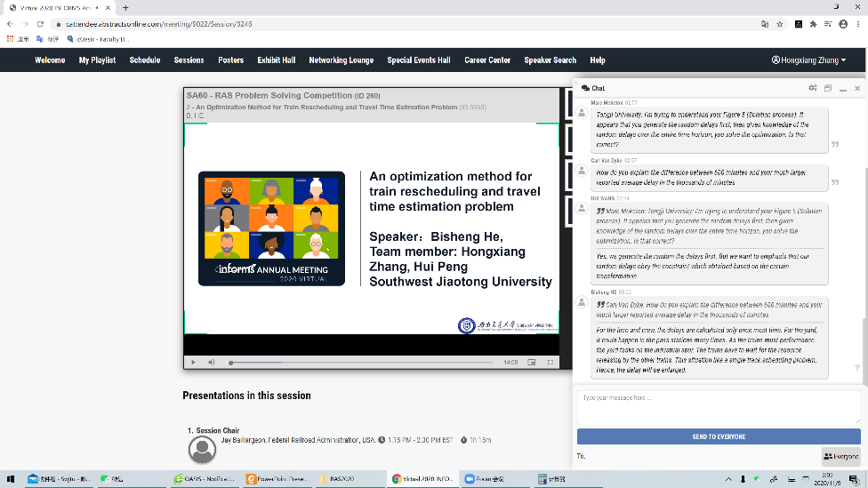Quote Marc Meketon's chat message
868x488 pixels.
coord(835,144)
